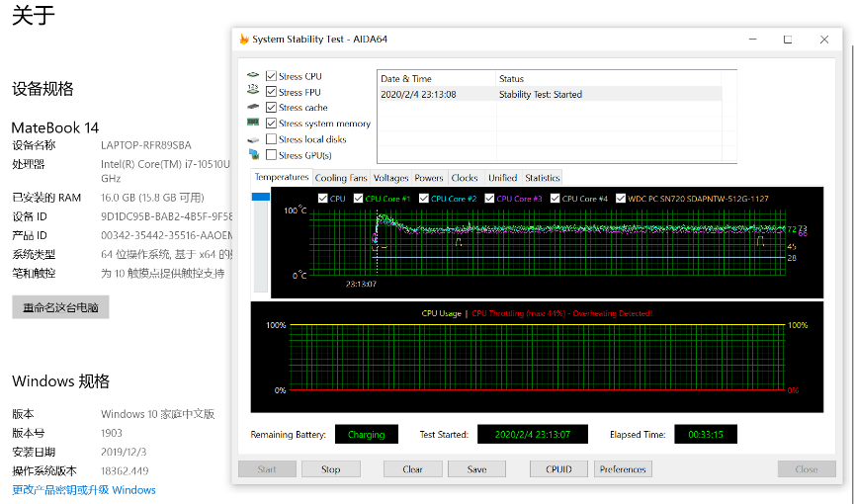
Task: Enable the Stress GPU(s) checkbox
Action: tap(271, 155)
